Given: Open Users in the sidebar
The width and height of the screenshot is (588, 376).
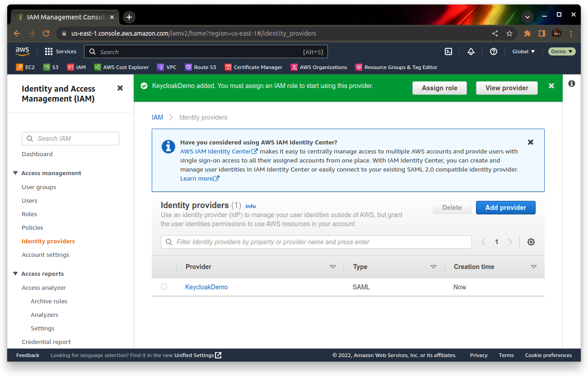Looking at the screenshot, I should [29, 200].
